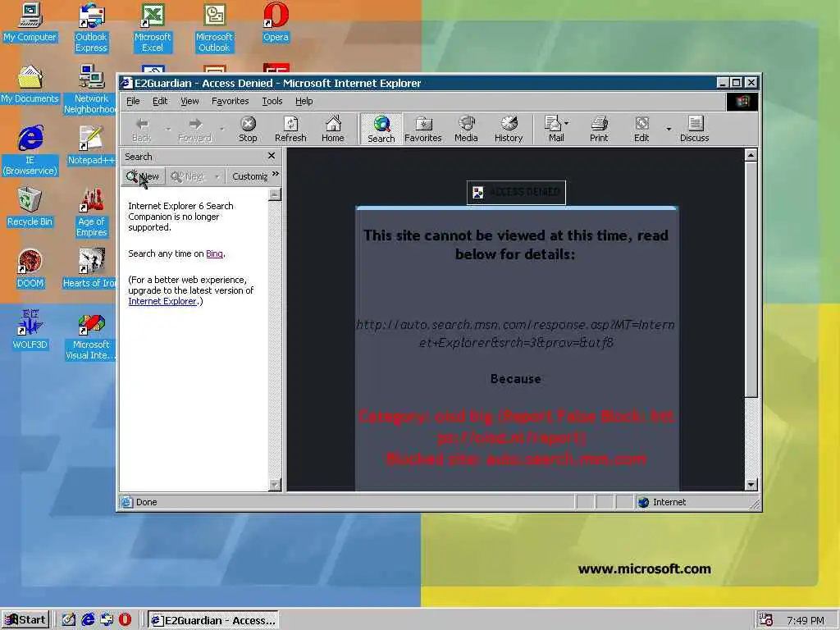Toggle the Search pane toolbar button

coord(381,130)
